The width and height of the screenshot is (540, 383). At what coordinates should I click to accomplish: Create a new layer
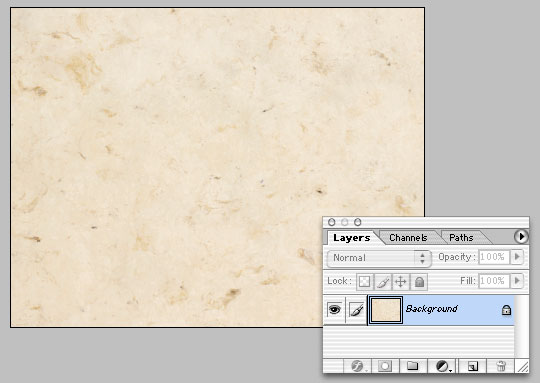point(473,366)
